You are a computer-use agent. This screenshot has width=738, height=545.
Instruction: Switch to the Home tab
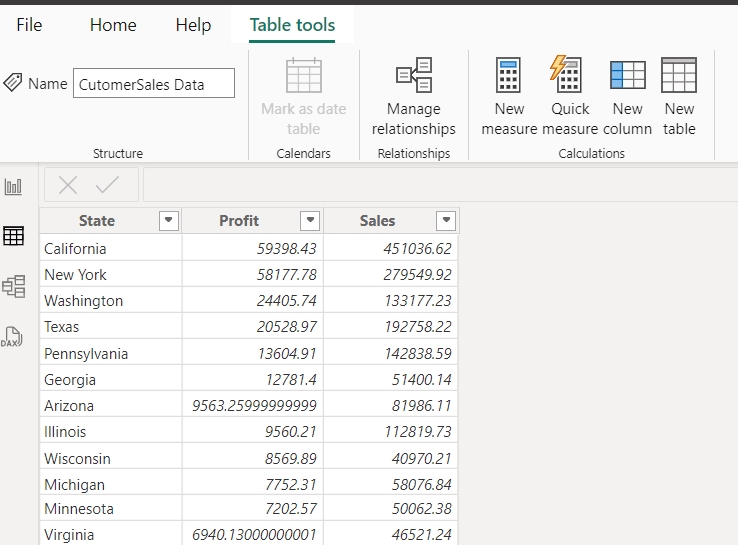coord(113,25)
